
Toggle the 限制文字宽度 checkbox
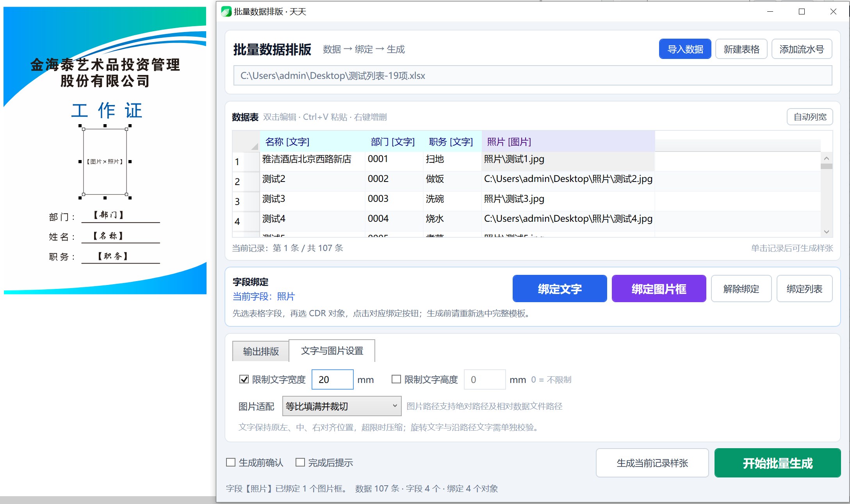tap(244, 379)
